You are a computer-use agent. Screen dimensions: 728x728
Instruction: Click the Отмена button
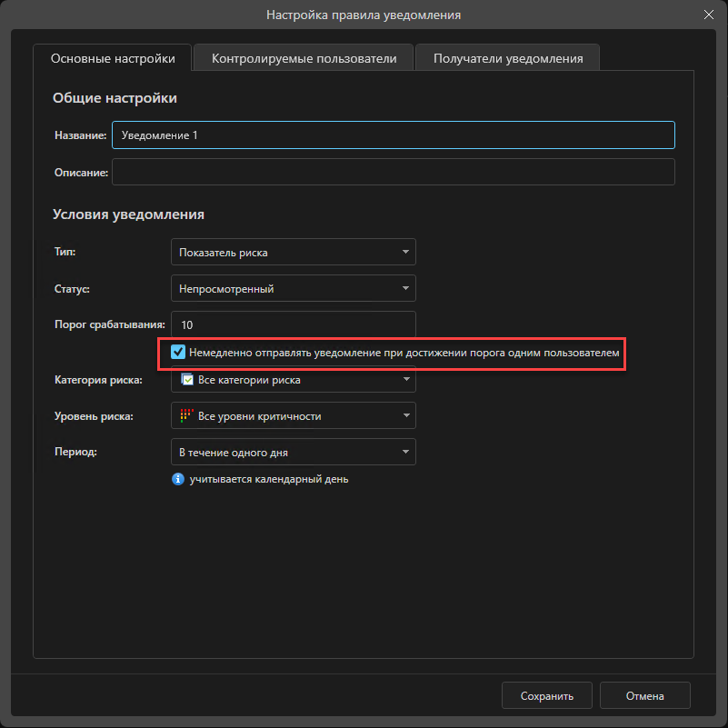click(644, 696)
